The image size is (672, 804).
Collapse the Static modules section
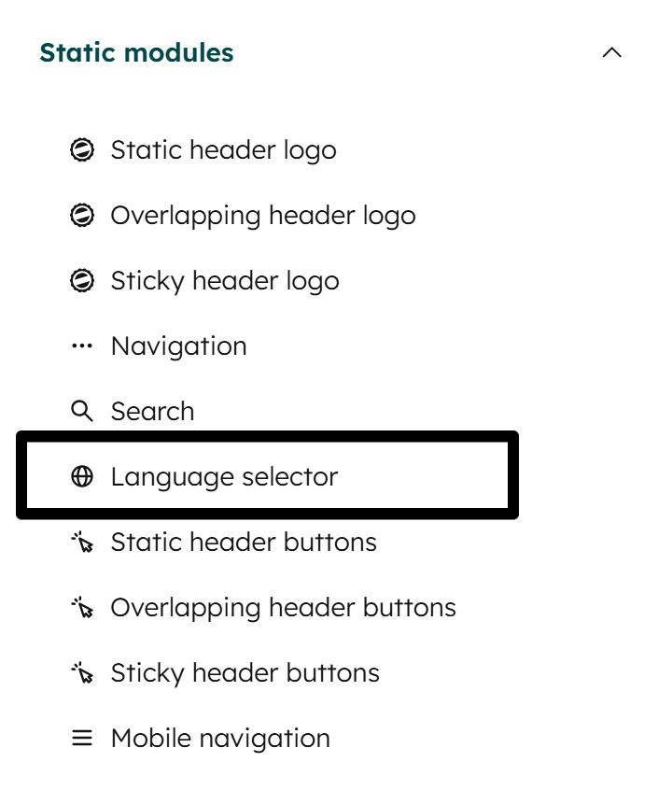coord(613,53)
